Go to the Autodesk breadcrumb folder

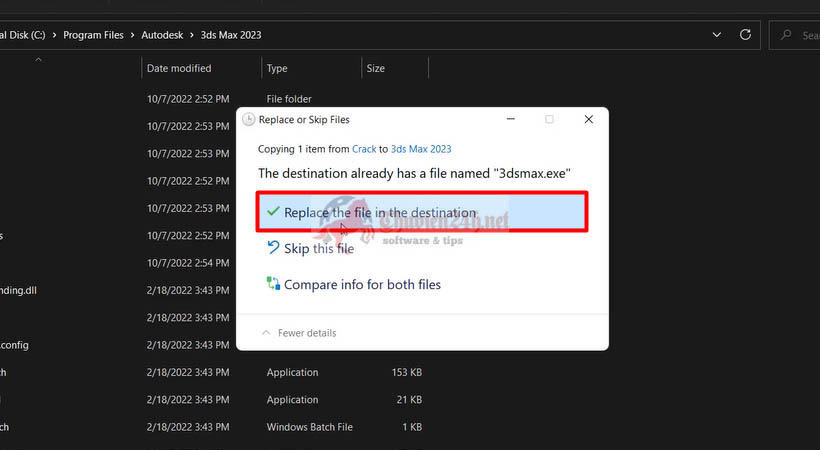162,35
